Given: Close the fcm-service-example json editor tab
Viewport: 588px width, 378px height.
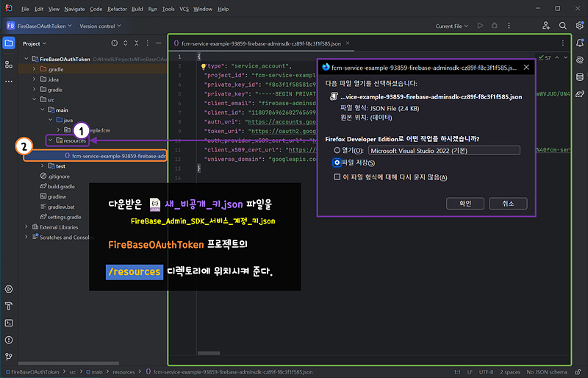Looking at the screenshot, I should click(347, 43).
